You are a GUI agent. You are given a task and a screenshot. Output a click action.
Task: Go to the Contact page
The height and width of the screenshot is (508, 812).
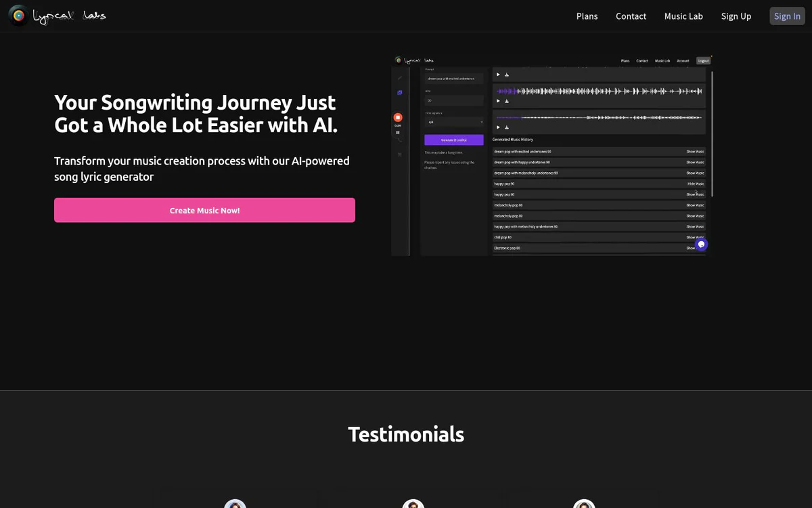coord(631,16)
